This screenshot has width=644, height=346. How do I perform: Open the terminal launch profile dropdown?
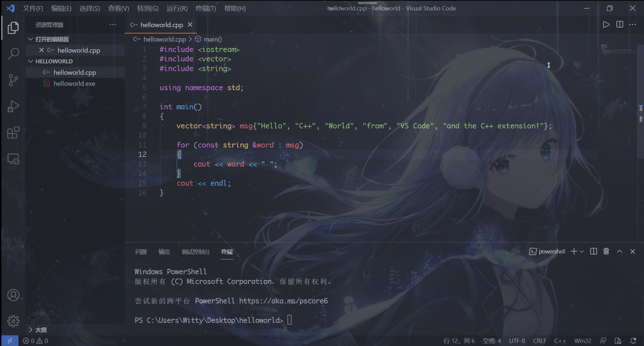click(582, 251)
